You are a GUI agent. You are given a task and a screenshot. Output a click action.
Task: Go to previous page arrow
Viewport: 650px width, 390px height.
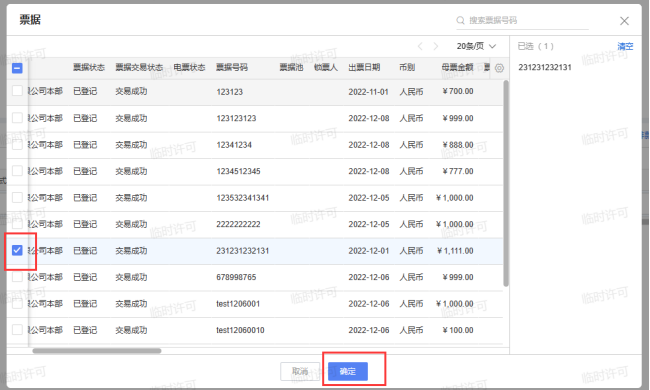point(420,46)
